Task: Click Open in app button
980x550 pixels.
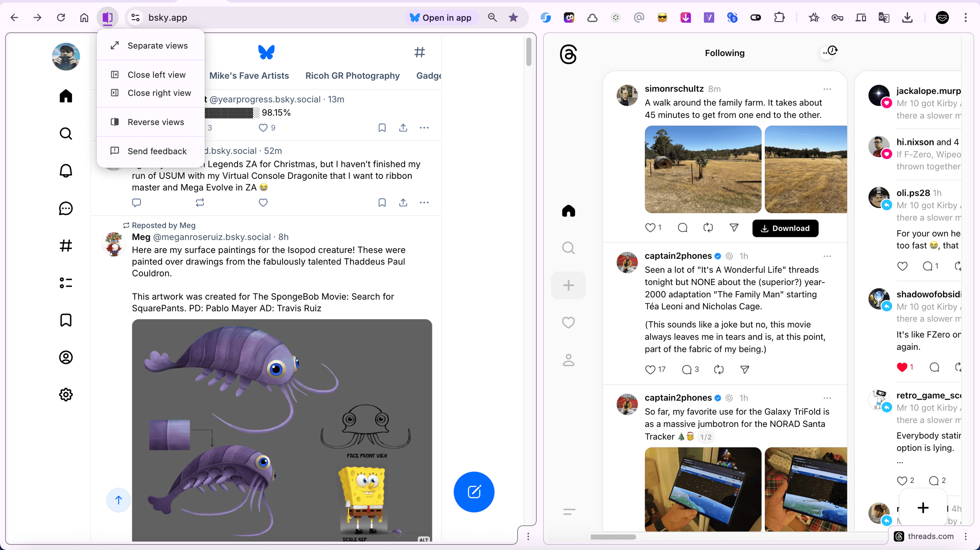Action: [441, 18]
